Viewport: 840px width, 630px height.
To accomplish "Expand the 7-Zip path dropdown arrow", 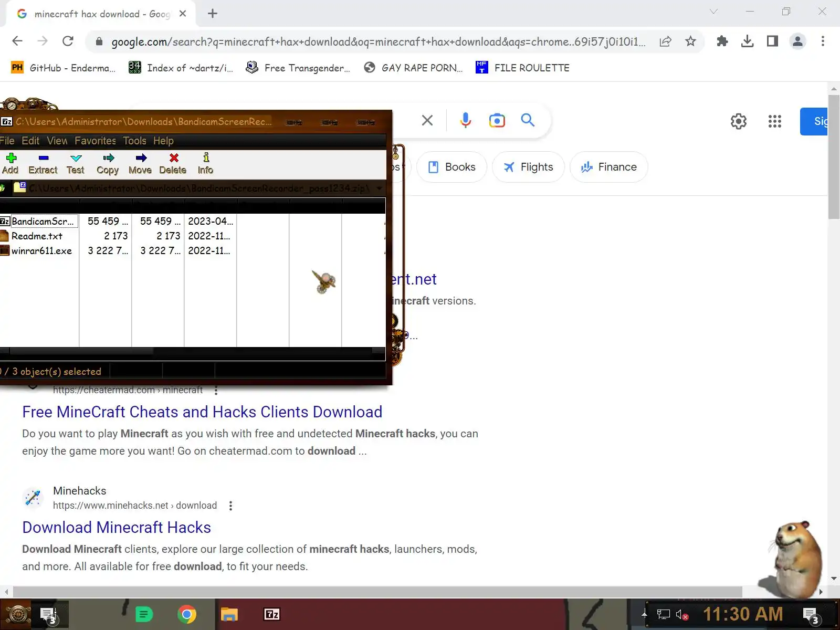I will tap(379, 188).
